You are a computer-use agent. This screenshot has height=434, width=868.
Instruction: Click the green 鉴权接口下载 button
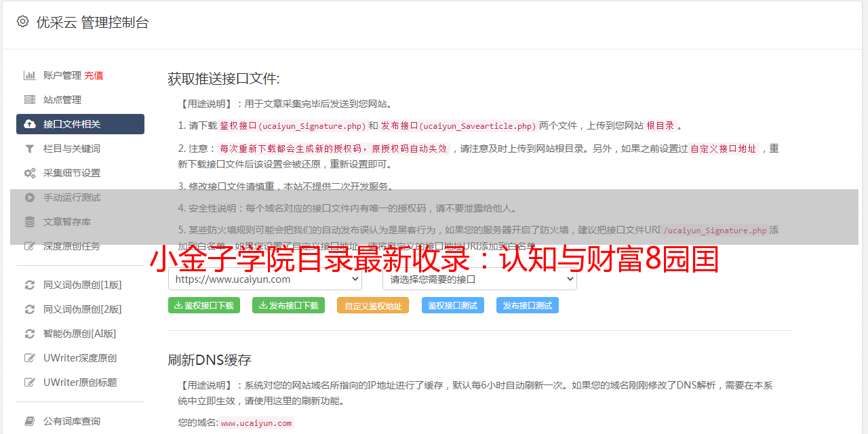point(203,305)
